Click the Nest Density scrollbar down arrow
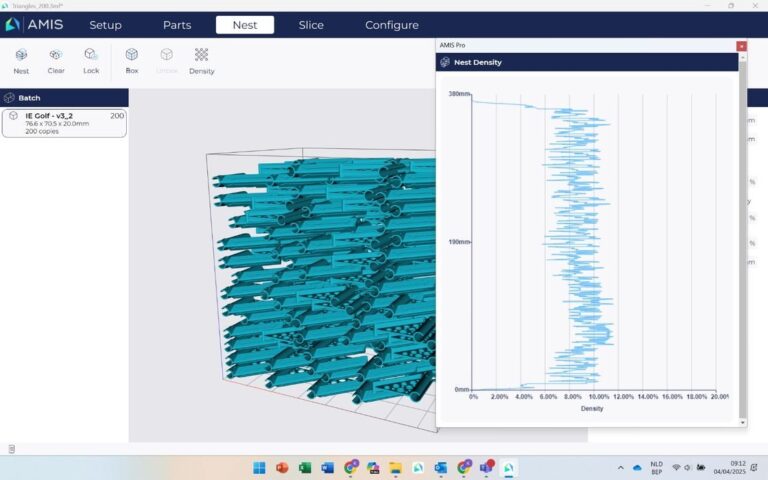768x480 pixels. coord(743,422)
